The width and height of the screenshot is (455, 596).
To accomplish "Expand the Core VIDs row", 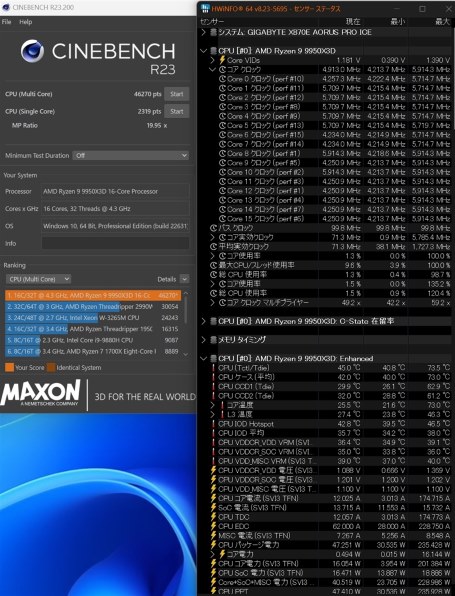I will coord(212,60).
